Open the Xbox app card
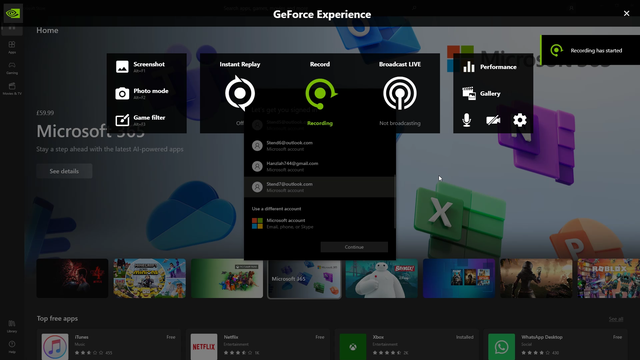This screenshot has height=360, width=640. (x=407, y=345)
